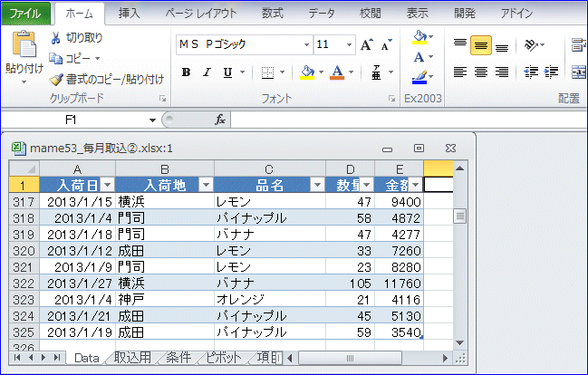This screenshot has width=588, height=375.
Task: Open the font name dropdown list
Action: point(304,45)
